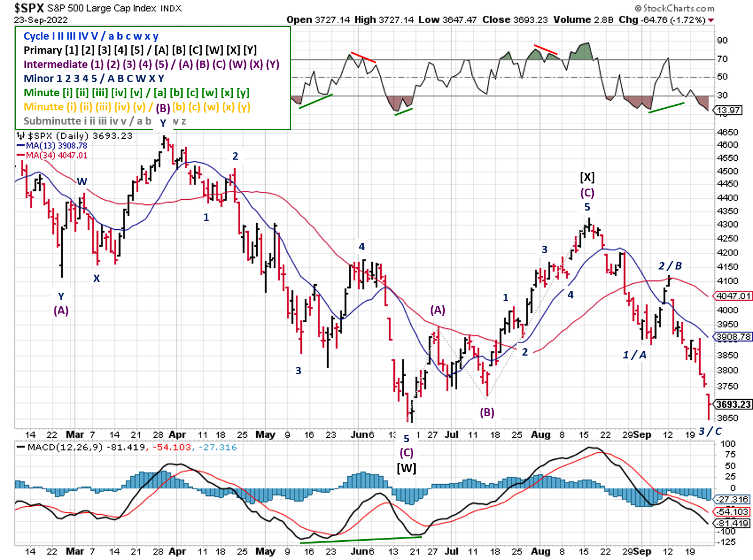Click the red line marker before MA(34)
Viewport: 753px width, 560px height.
point(21,156)
